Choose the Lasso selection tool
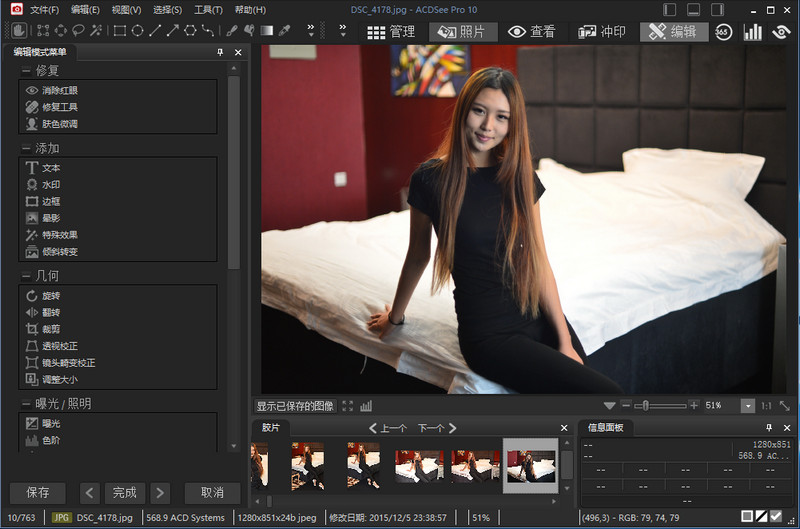The height and width of the screenshot is (529, 800). tap(78, 31)
